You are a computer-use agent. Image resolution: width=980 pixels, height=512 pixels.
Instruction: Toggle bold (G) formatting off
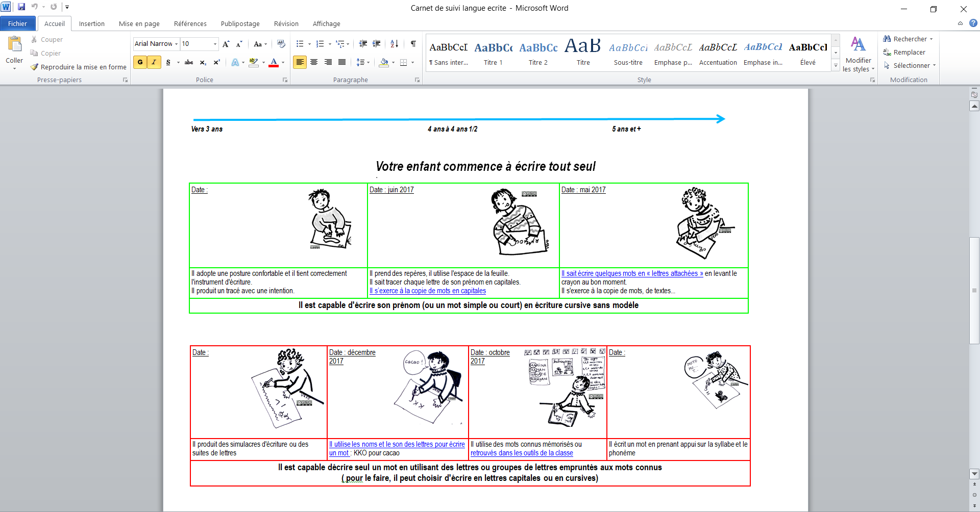tap(140, 62)
